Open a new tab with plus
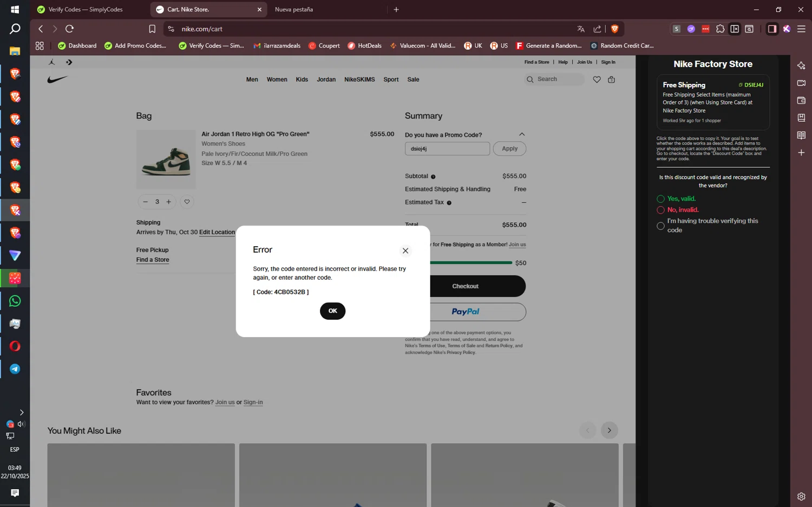 [396, 9]
